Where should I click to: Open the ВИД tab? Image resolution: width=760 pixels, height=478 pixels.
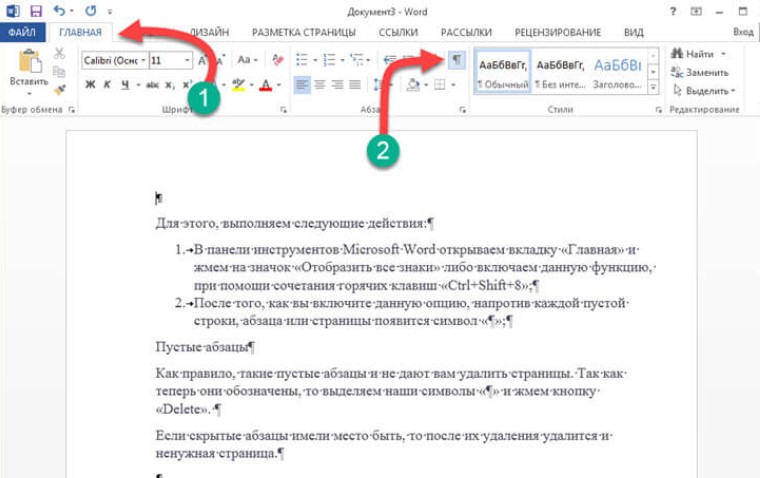coord(633,32)
